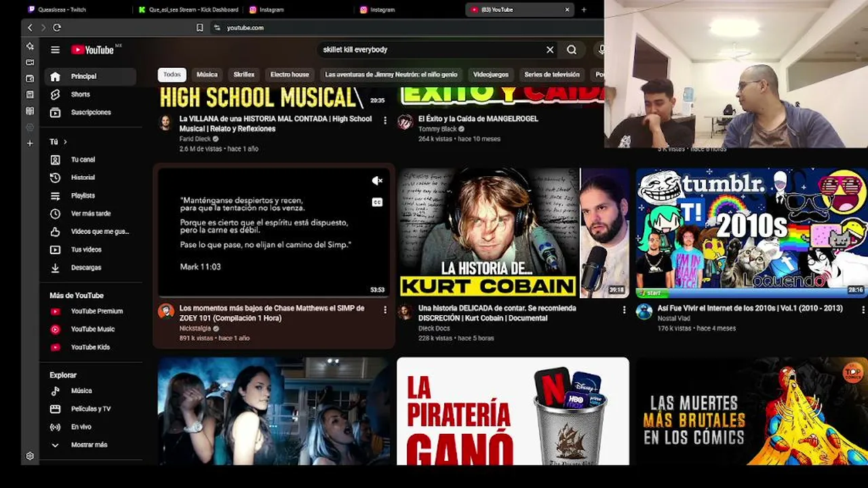This screenshot has height=488, width=868.
Task: Open the Dieck Docs channel link
Action: pos(434,329)
